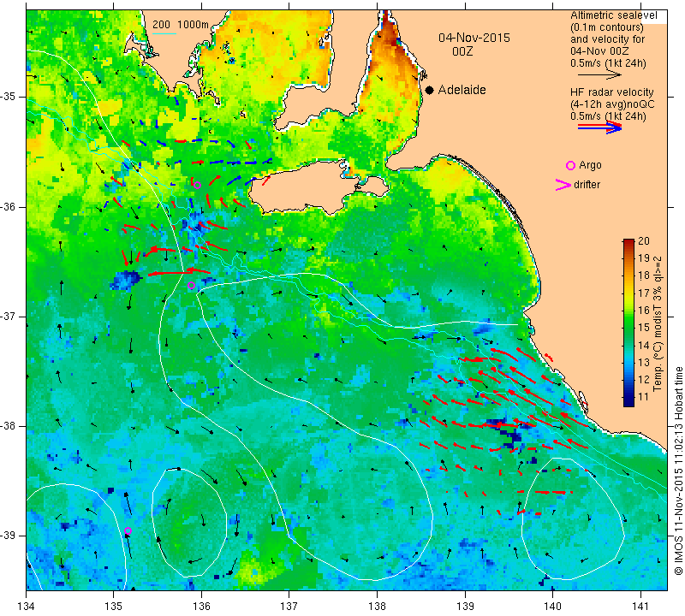Click the '17' tick on the color bar
This screenshot has width=685, height=616.
tap(644, 293)
